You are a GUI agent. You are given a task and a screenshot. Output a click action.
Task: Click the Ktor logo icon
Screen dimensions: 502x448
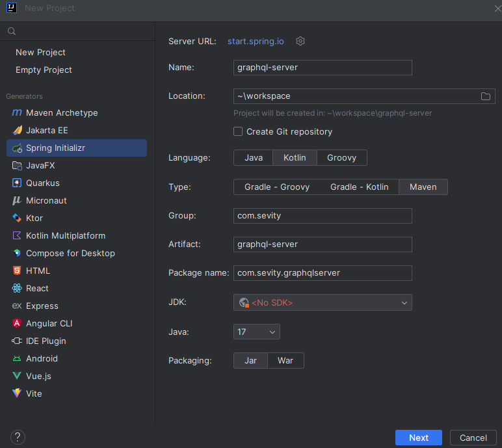pyautogui.click(x=17, y=218)
